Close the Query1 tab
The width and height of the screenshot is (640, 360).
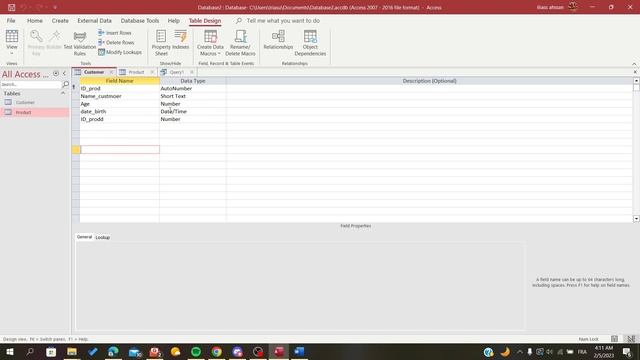pyautogui.click(x=192, y=72)
